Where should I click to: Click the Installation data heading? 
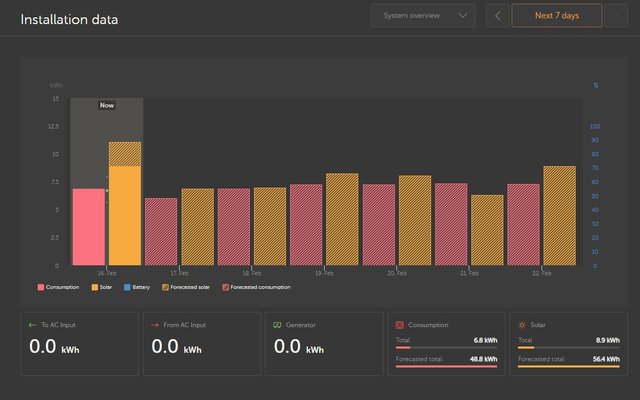(69, 20)
